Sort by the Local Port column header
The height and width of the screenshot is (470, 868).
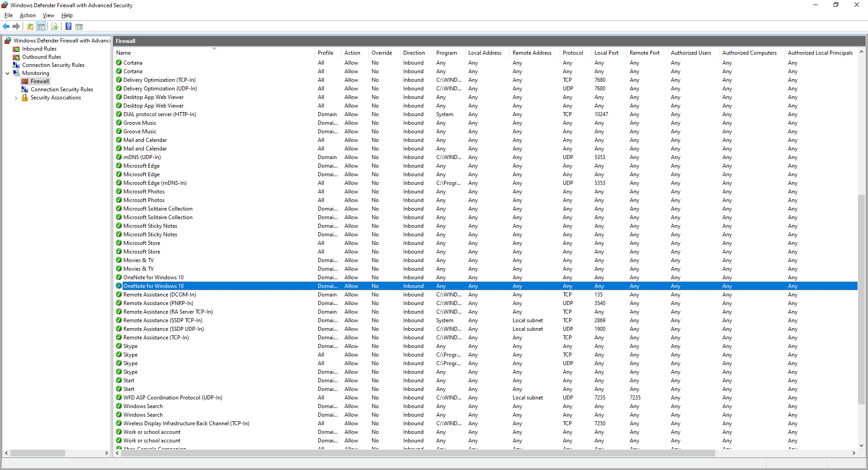pos(606,53)
